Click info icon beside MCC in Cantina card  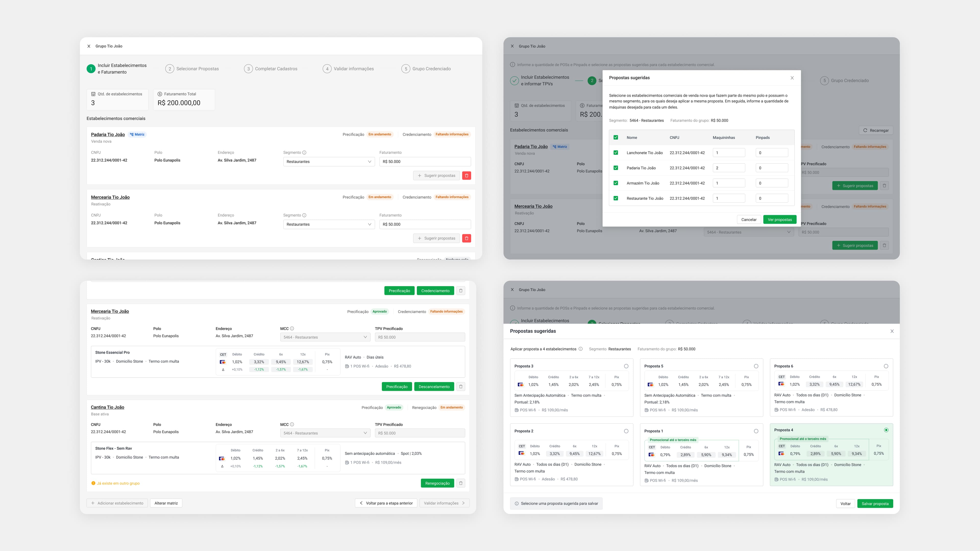292,424
